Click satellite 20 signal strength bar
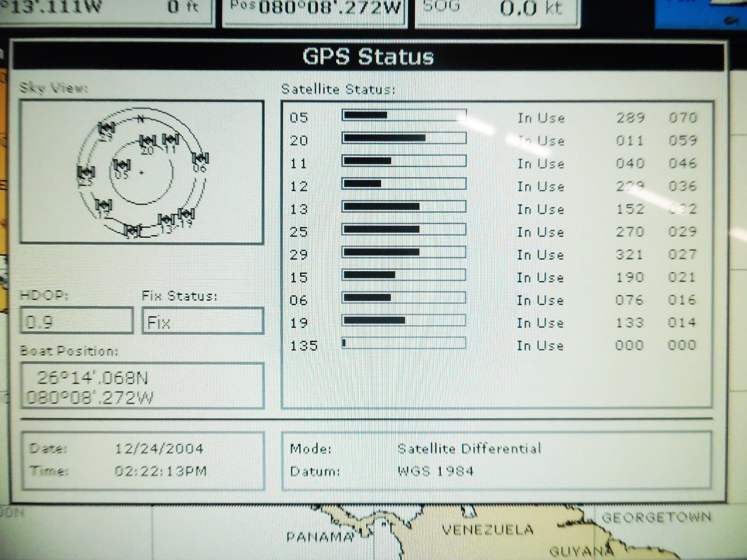Image resolution: width=747 pixels, height=560 pixels. (x=404, y=138)
